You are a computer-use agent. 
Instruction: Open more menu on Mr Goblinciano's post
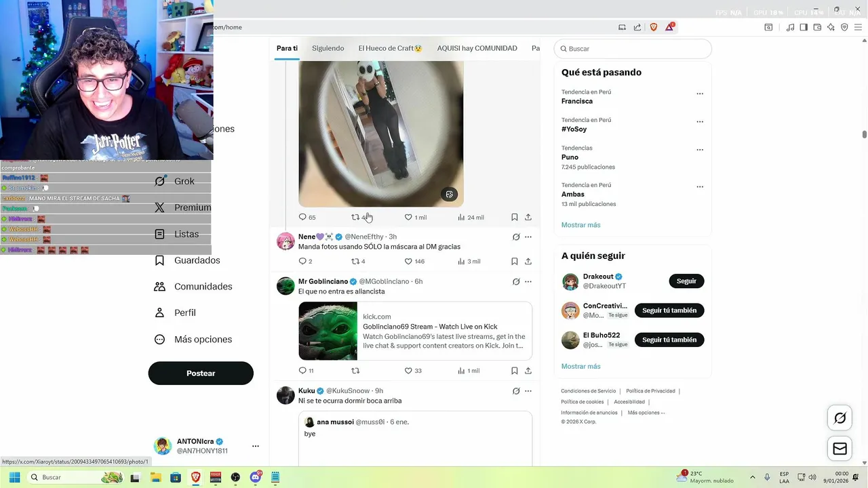pos(528,281)
